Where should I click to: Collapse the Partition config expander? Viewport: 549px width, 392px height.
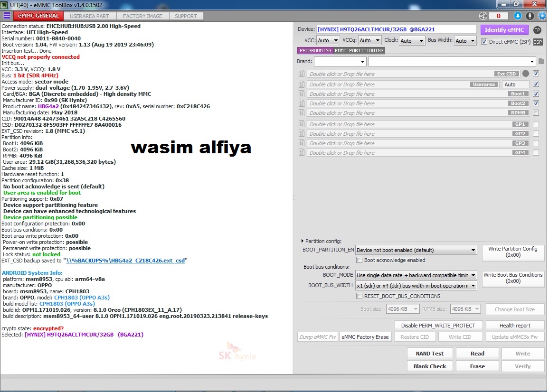click(x=303, y=241)
